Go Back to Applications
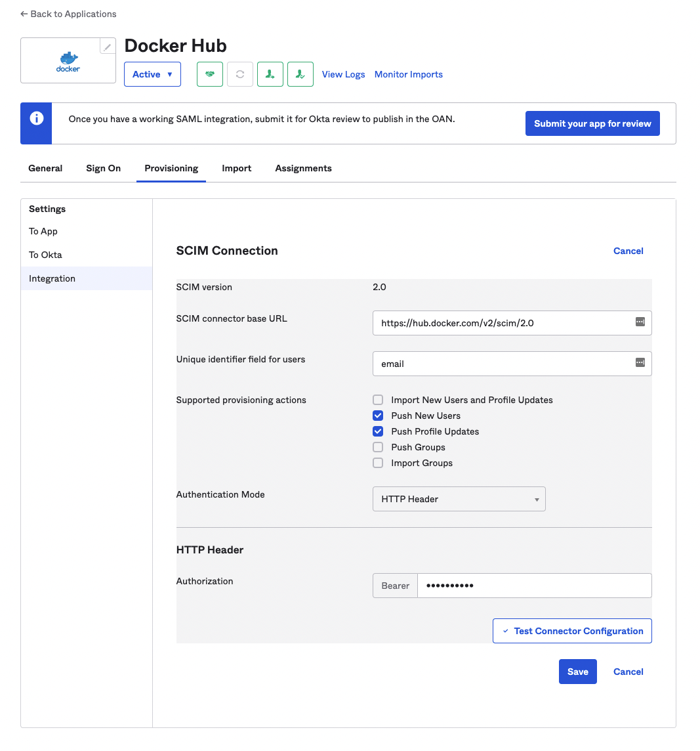The width and height of the screenshot is (700, 751). pyautogui.click(x=68, y=14)
